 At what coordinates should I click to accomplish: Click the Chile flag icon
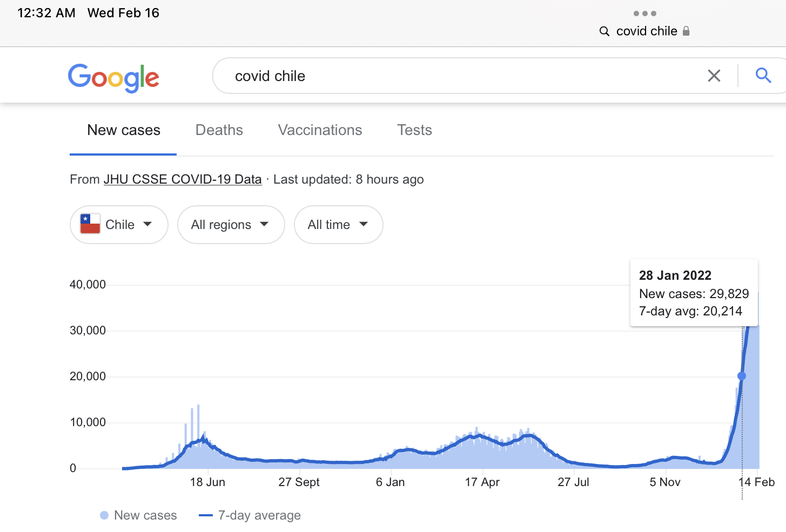(90, 224)
